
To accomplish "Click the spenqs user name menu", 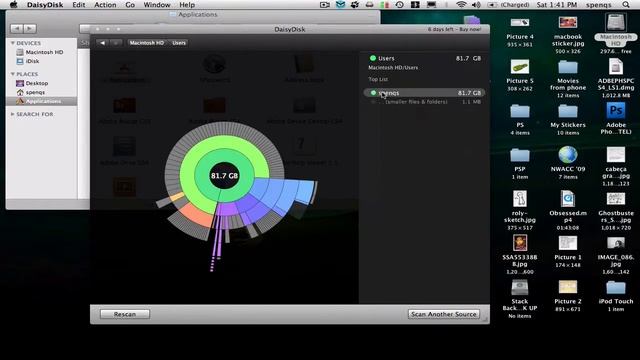I will coord(599,5).
